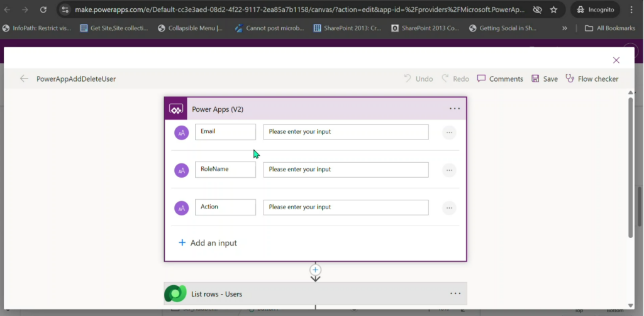Open the Power Apps (V2) ellipsis menu
The width and height of the screenshot is (644, 316).
click(x=455, y=109)
